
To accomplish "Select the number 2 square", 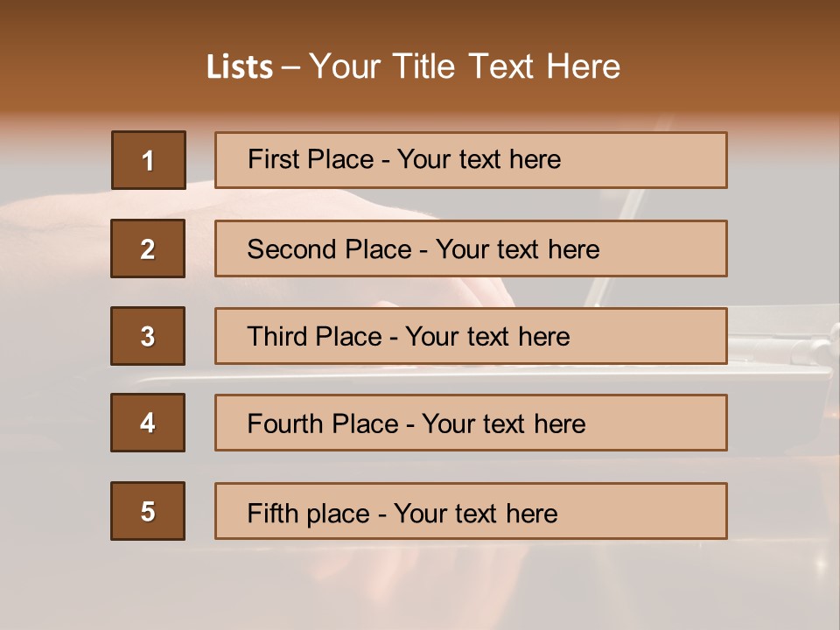I will click(x=148, y=248).
